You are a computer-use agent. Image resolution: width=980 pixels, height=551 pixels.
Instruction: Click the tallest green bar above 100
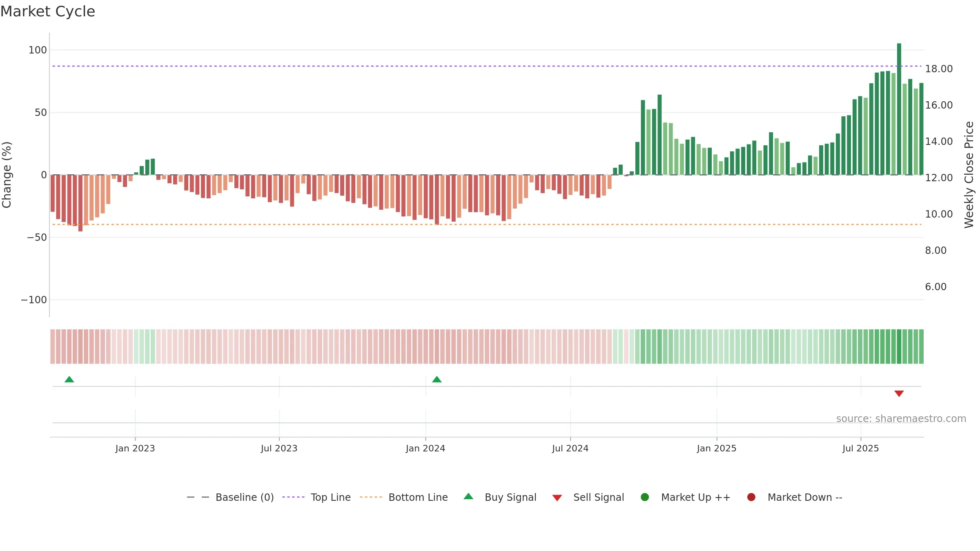click(899, 109)
